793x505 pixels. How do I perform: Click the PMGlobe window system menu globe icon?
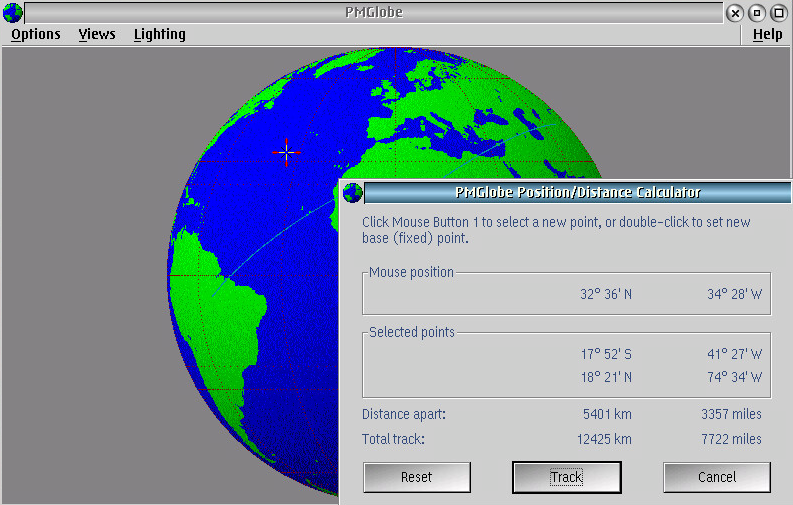pyautogui.click(x=12, y=13)
